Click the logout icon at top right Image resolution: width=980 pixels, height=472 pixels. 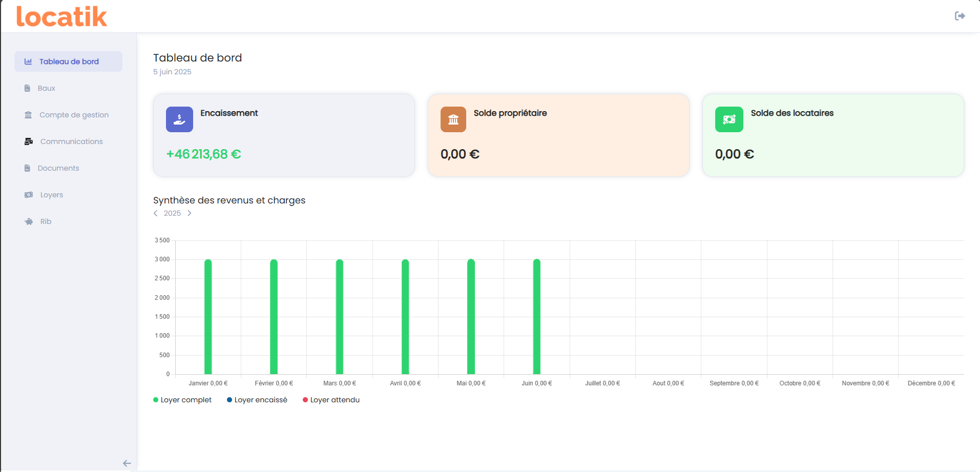pos(961,16)
